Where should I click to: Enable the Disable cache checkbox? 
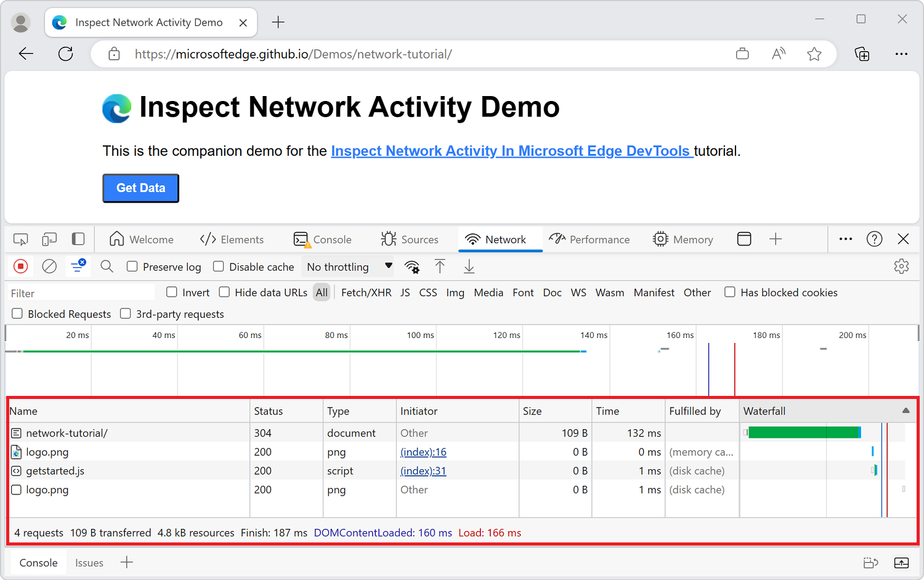pos(219,266)
